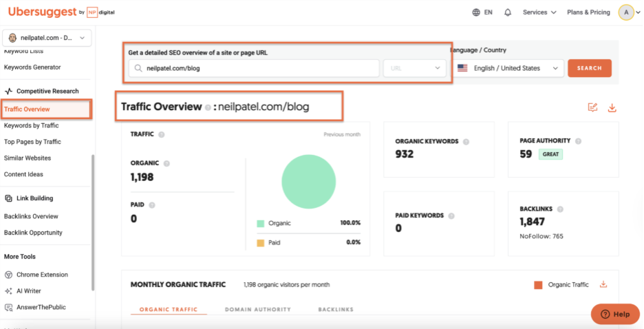Open notifications bell icon
644x329 pixels.
click(x=508, y=12)
